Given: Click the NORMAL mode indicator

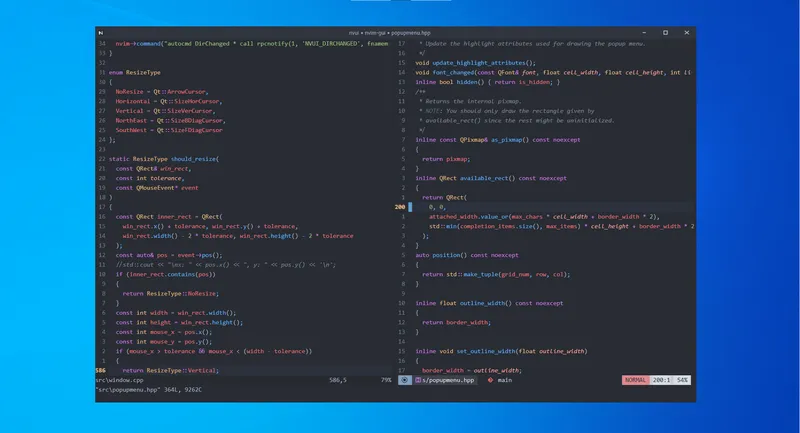Looking at the screenshot, I should (x=635, y=380).
